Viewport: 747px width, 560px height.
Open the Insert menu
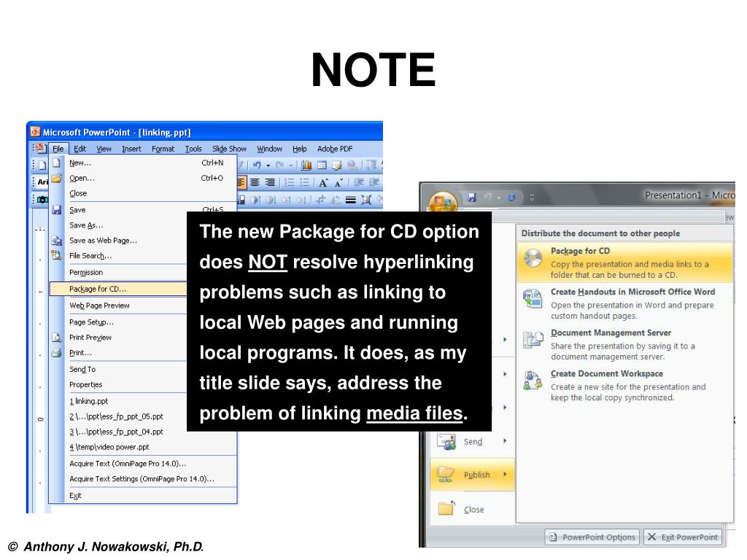click(131, 149)
